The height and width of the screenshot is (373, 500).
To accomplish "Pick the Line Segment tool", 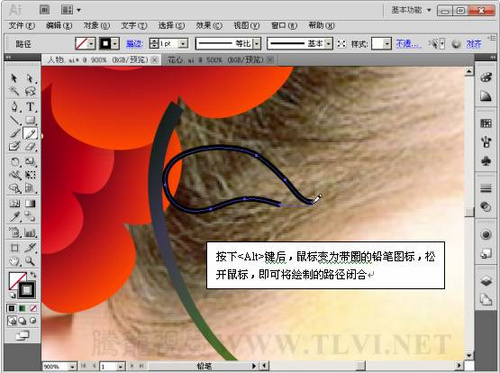I will pos(14,120).
